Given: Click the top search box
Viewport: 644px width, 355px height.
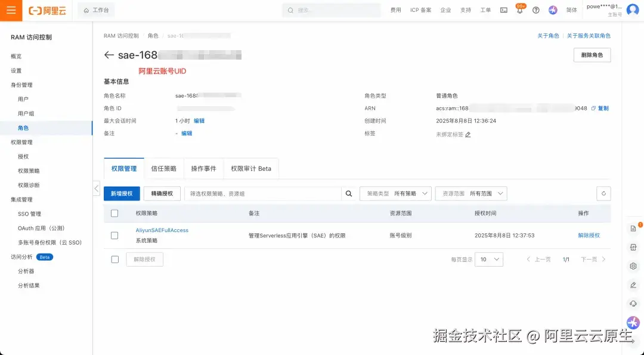Looking at the screenshot, I should [x=332, y=10].
